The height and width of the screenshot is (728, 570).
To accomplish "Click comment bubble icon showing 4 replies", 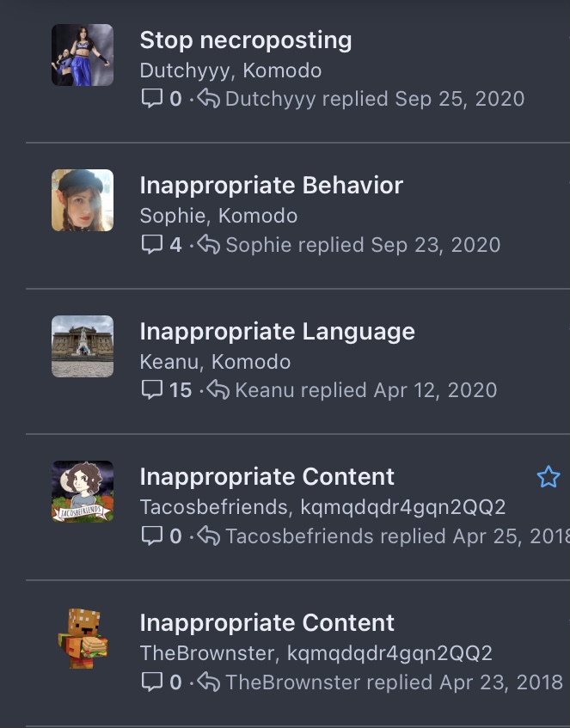I will click(x=152, y=245).
